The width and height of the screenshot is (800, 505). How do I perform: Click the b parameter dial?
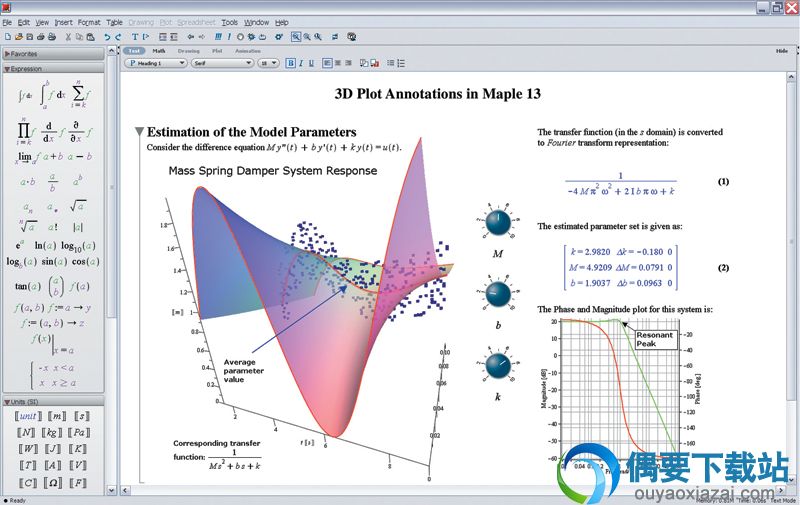pyautogui.click(x=498, y=294)
